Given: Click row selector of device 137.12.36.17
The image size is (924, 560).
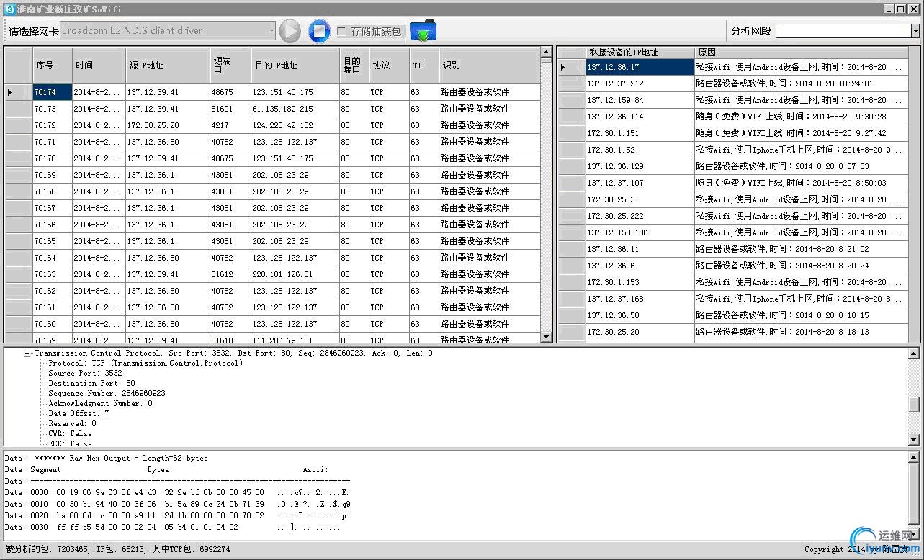Looking at the screenshot, I should point(572,67).
